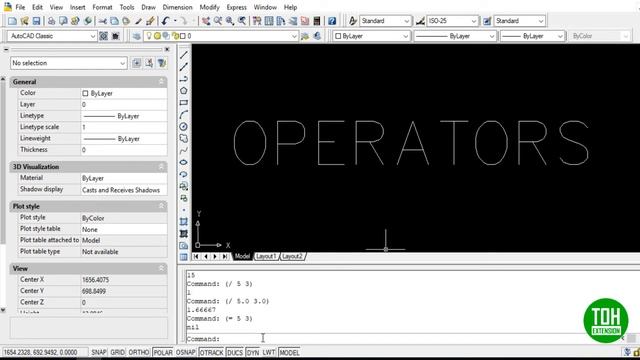Image resolution: width=640 pixels, height=360 pixels.
Task: Click the Save icon
Action: (x=36, y=21)
